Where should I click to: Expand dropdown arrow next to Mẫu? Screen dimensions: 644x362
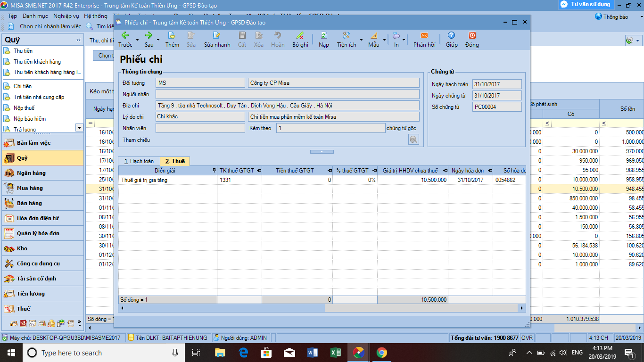pos(384,40)
